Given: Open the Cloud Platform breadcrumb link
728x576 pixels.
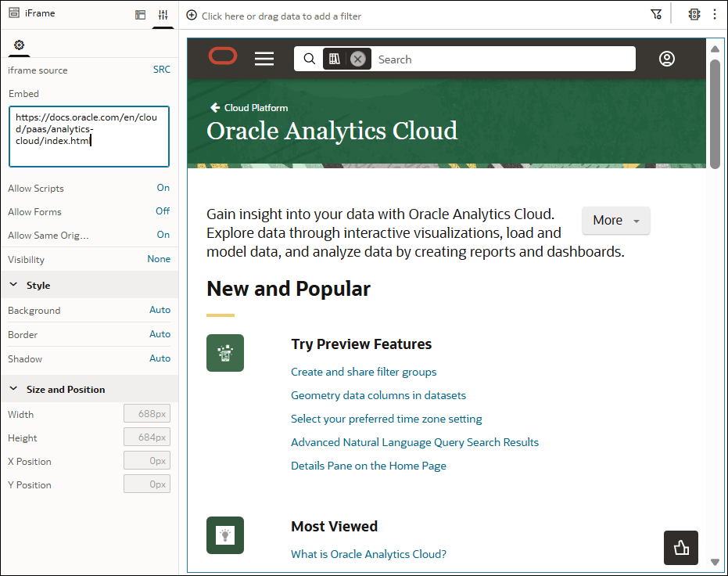Looking at the screenshot, I should click(x=256, y=108).
